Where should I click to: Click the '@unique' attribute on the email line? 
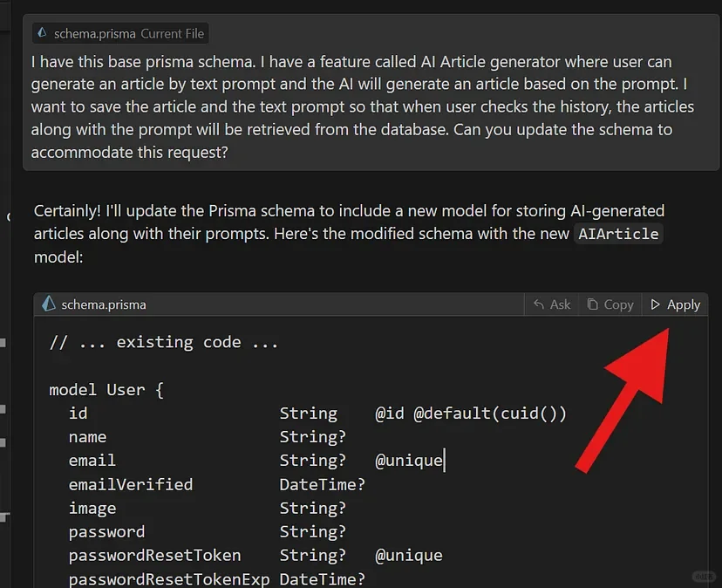409,461
